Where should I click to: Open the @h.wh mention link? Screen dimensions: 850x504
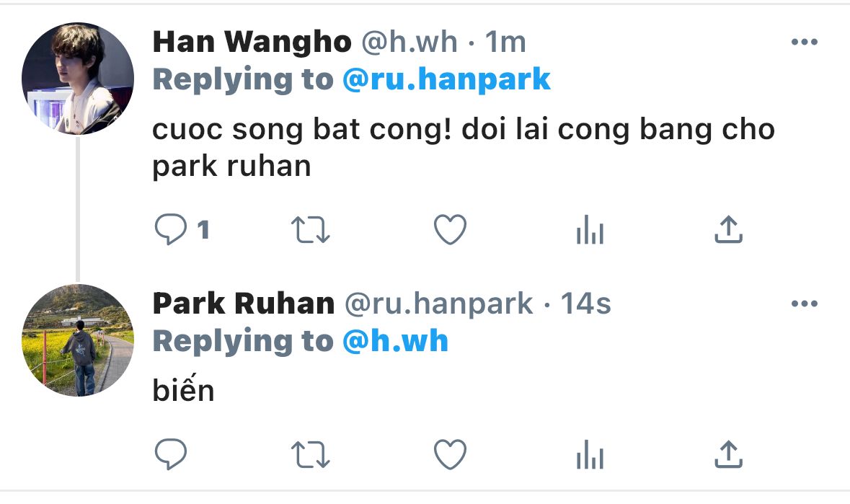pyautogui.click(x=396, y=341)
